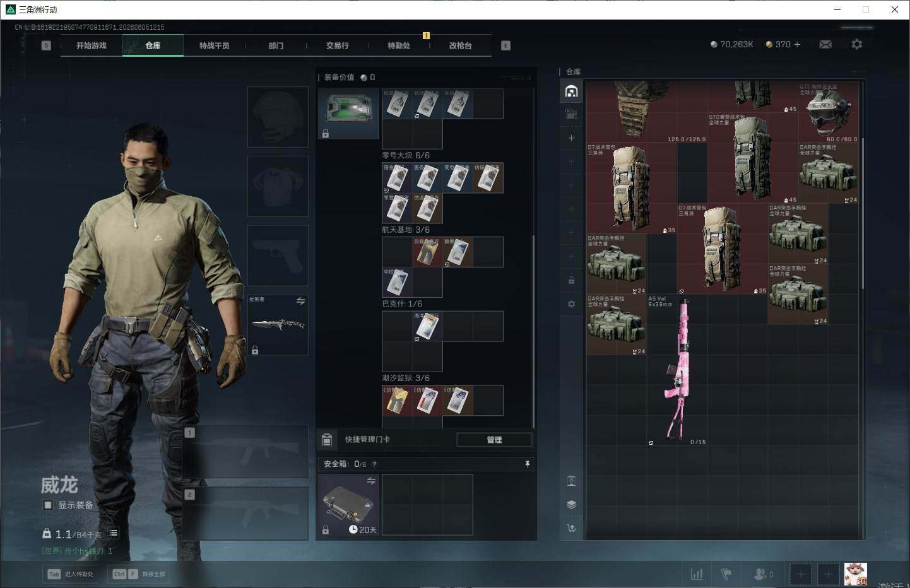910x588 pixels.
Task: Select the safe box case thumbnail
Action: click(x=348, y=505)
